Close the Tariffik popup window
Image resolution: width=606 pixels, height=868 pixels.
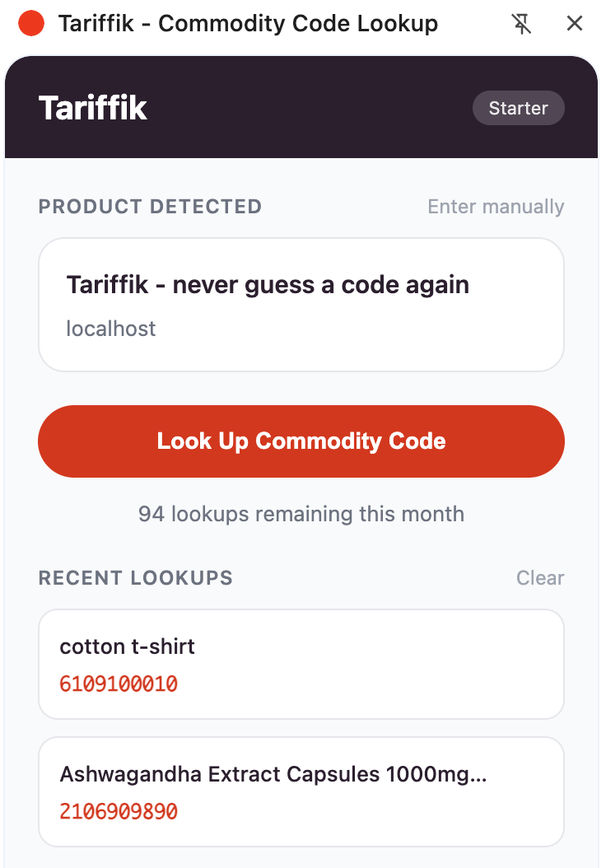(574, 23)
